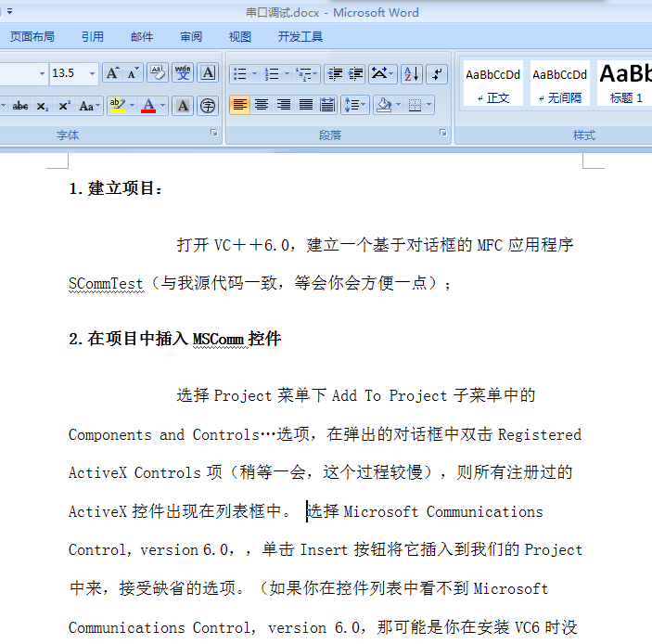Apply bulleted list with the bullets icon
This screenshot has width=652, height=644.
[240, 74]
